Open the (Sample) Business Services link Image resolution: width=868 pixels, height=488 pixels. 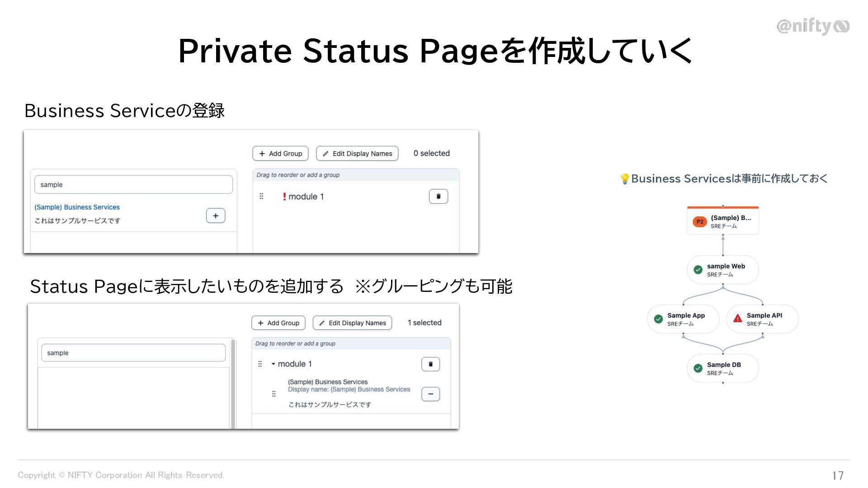point(77,207)
